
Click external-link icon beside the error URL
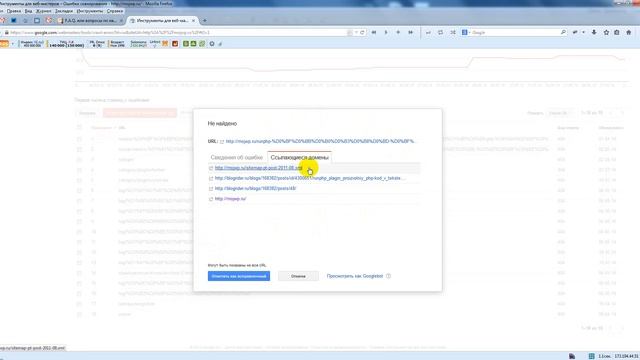tap(222, 142)
